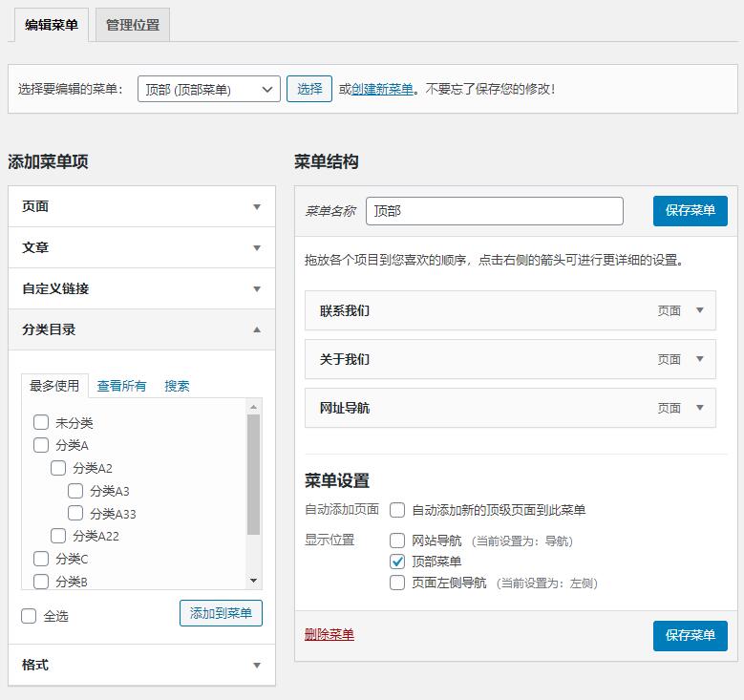Tick the 全选 checkbox
Screen dimensions: 744x700
[x=30, y=617]
